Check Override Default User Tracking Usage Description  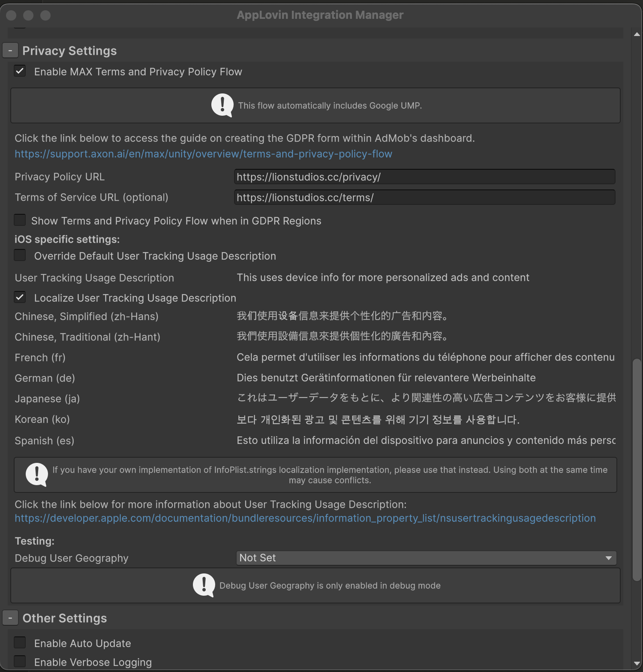pos(20,255)
